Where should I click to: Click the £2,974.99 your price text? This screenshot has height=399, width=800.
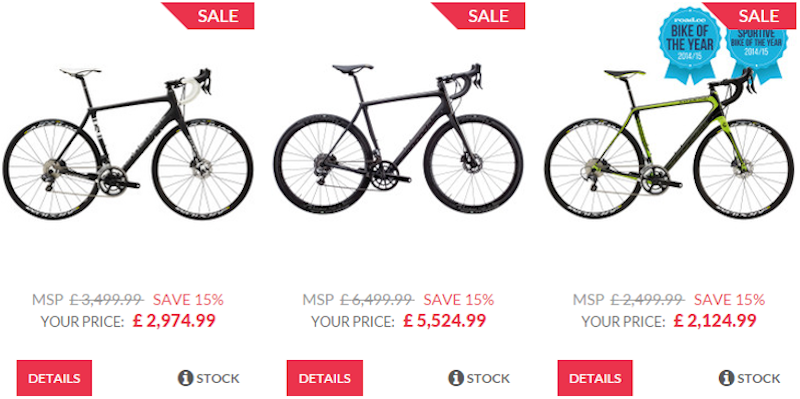pos(174,320)
